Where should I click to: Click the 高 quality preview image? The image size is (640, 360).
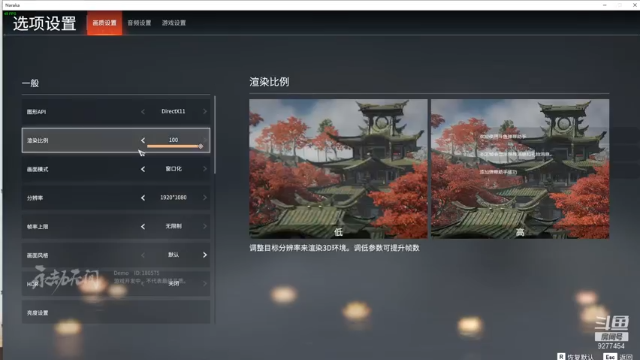(520, 169)
